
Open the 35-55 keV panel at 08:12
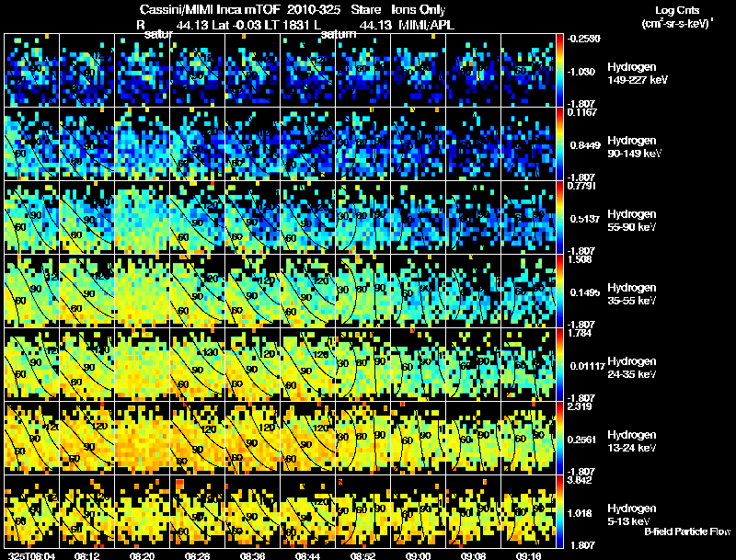[x=86, y=291]
